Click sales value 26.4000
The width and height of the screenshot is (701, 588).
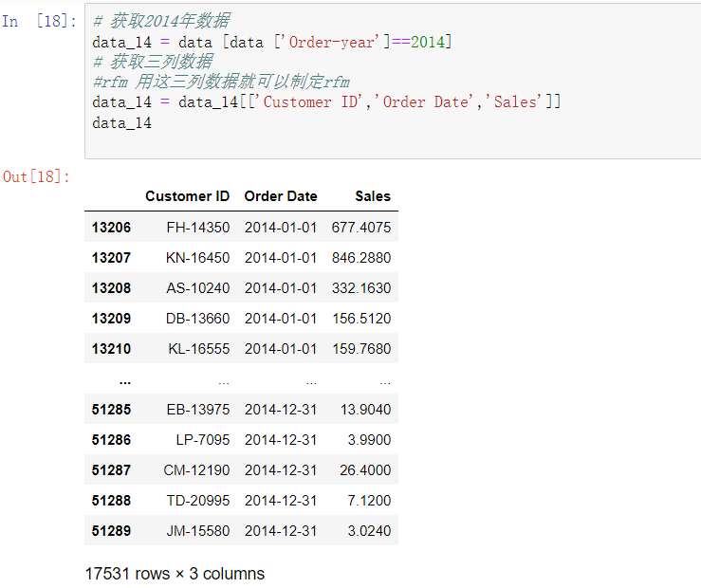click(x=365, y=470)
